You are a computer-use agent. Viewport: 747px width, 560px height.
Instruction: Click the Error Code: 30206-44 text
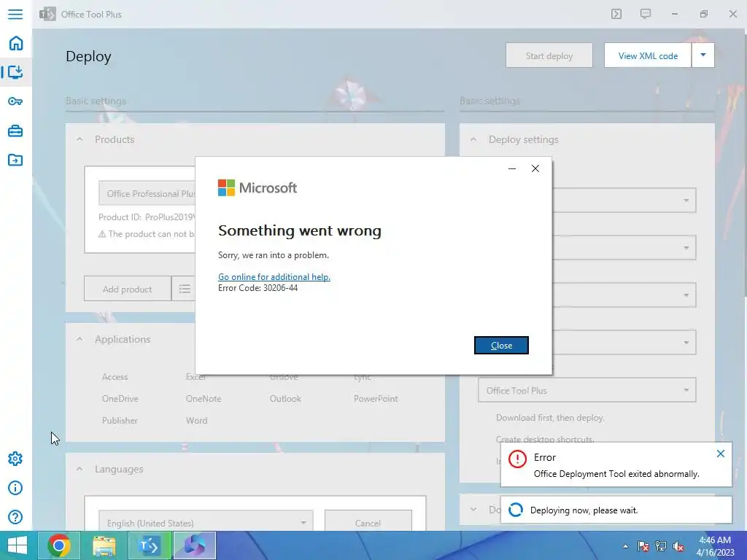coord(258,287)
